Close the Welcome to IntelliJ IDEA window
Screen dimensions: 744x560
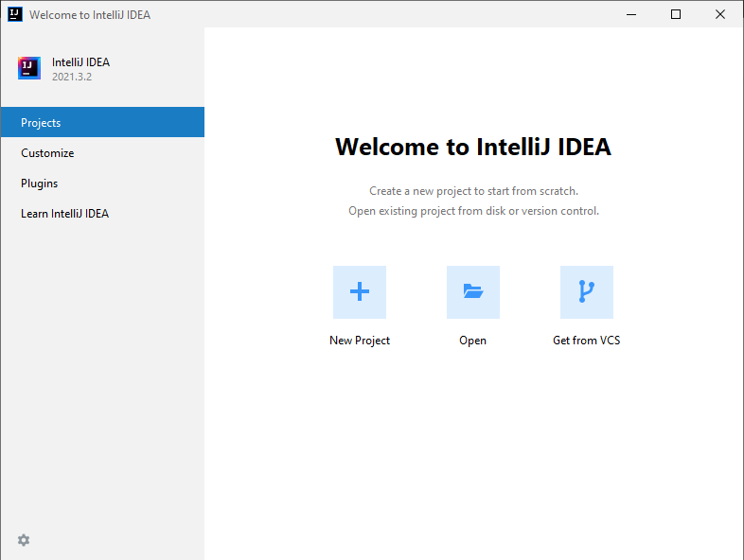pyautogui.click(x=720, y=14)
